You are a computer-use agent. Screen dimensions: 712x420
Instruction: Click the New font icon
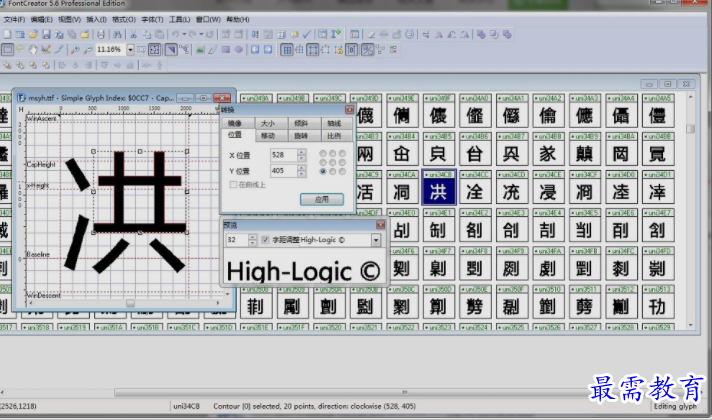point(7,35)
